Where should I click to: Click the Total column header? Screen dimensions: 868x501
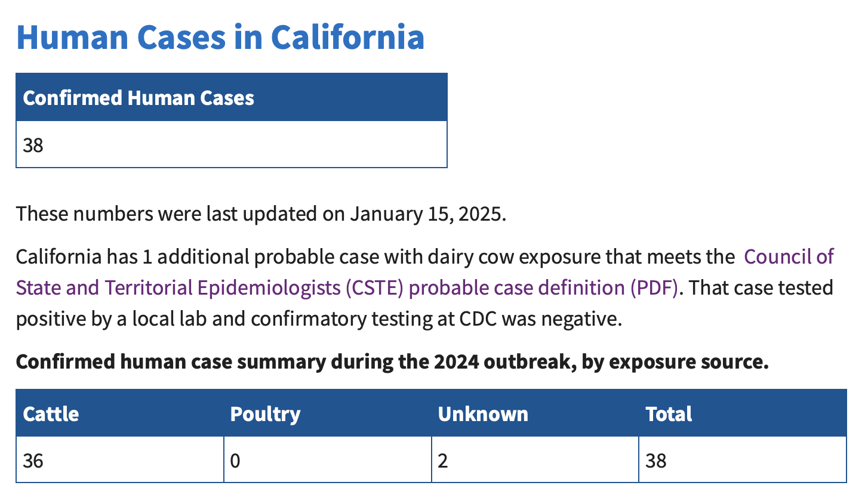coord(743,413)
